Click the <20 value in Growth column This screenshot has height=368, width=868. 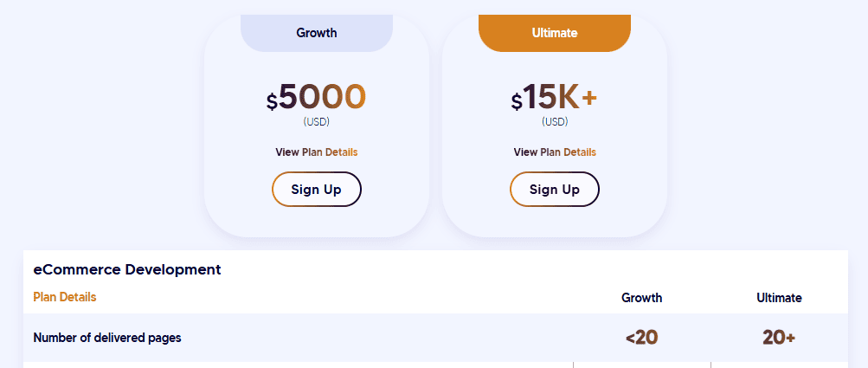(642, 338)
